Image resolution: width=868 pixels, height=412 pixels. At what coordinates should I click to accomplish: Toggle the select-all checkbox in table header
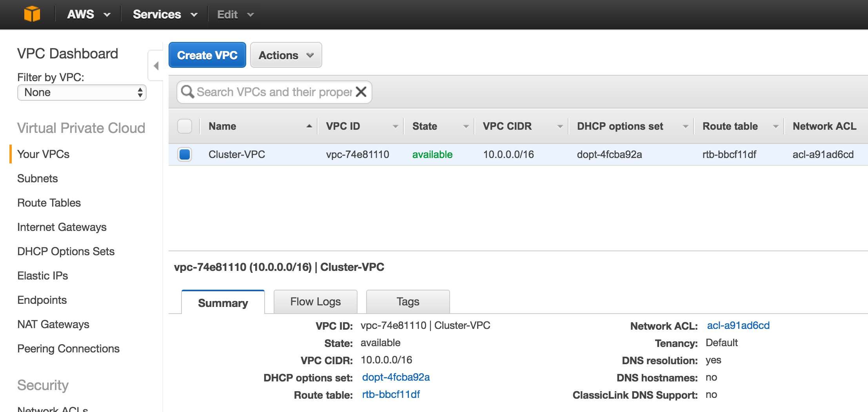(185, 126)
